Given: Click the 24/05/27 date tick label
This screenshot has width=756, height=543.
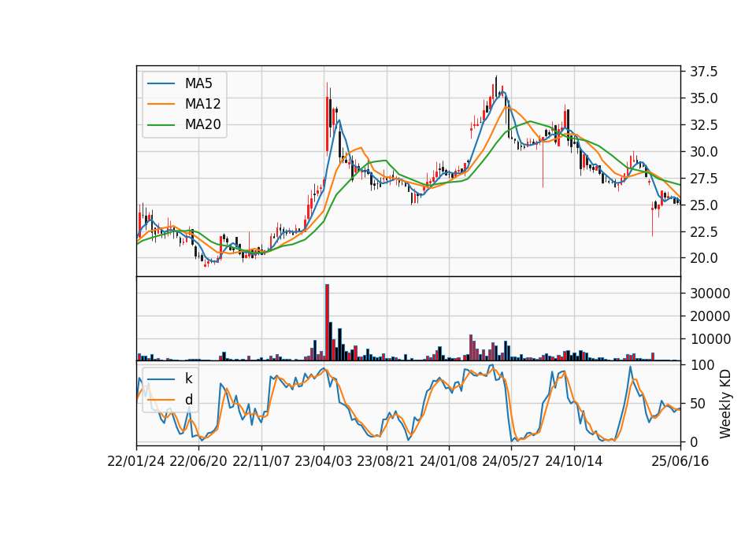Looking at the screenshot, I should coord(511,461).
